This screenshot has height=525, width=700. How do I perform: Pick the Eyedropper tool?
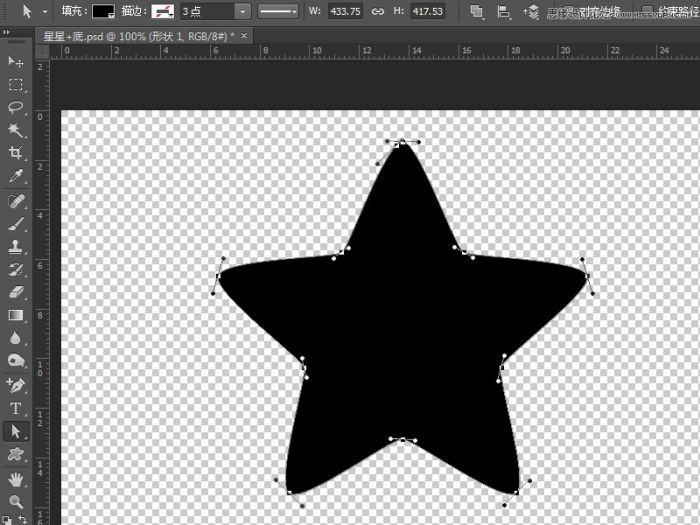pos(16,175)
